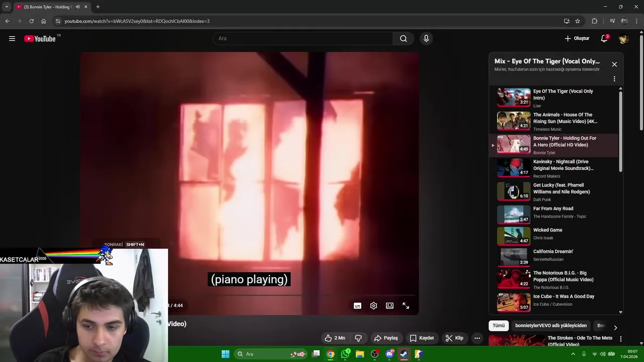Click the mix playlist scrollbar
The image size is (644, 362).
point(620,132)
